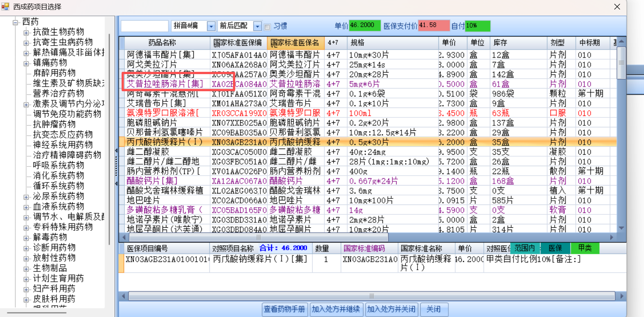Open the 拼音码 search mode dropdown
Viewport: 644px width, 317px height.
pyautogui.click(x=211, y=26)
